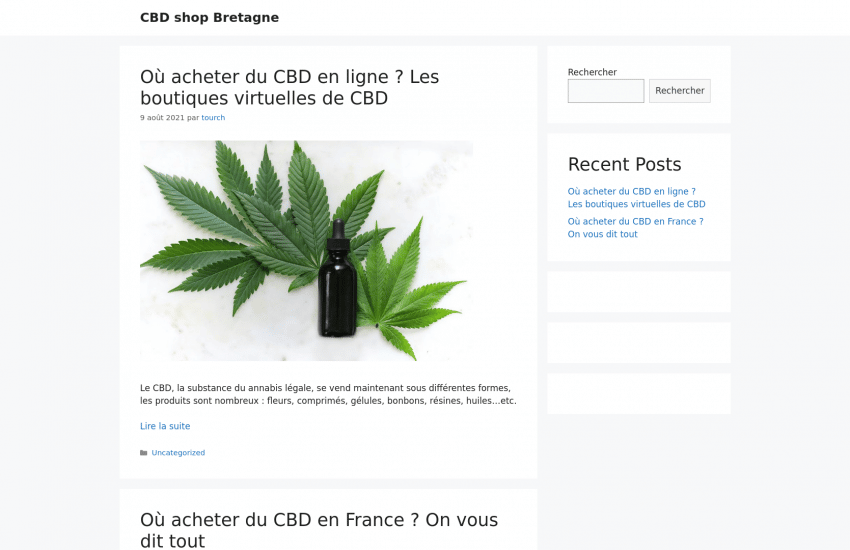Viewport: 850px width, 550px height.
Task: Click the Lire la suite link
Action: tap(165, 426)
